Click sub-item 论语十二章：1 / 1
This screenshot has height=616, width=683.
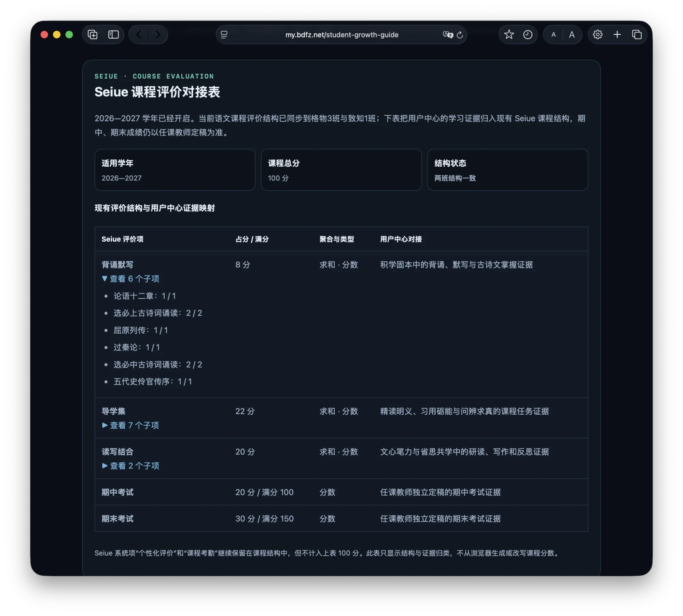144,296
